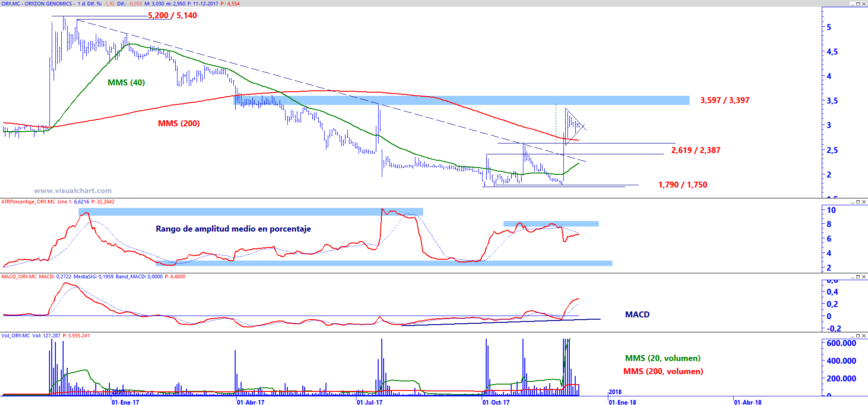
Task: Click the 01-Ene-17 date on time axis
Action: 125,402
